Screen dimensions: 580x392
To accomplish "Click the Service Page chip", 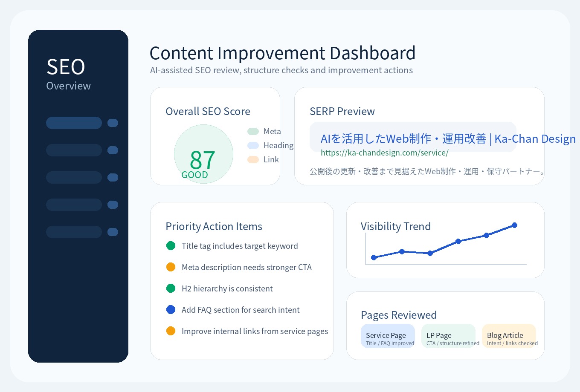I will (388, 336).
